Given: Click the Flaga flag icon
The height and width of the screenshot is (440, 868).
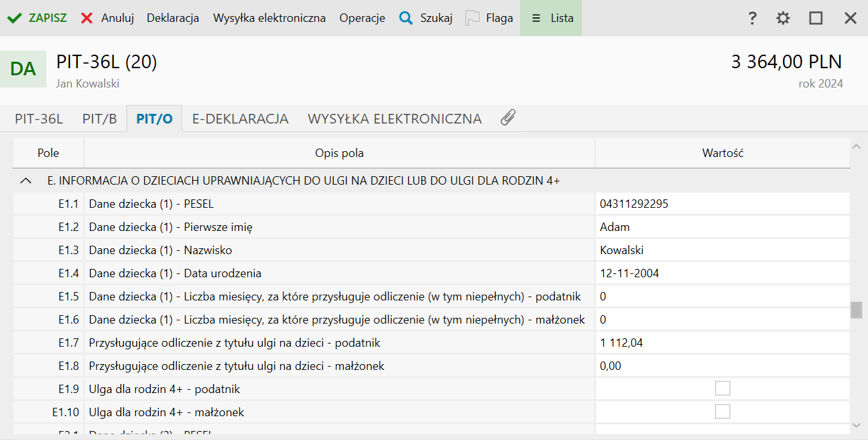Looking at the screenshot, I should [473, 18].
